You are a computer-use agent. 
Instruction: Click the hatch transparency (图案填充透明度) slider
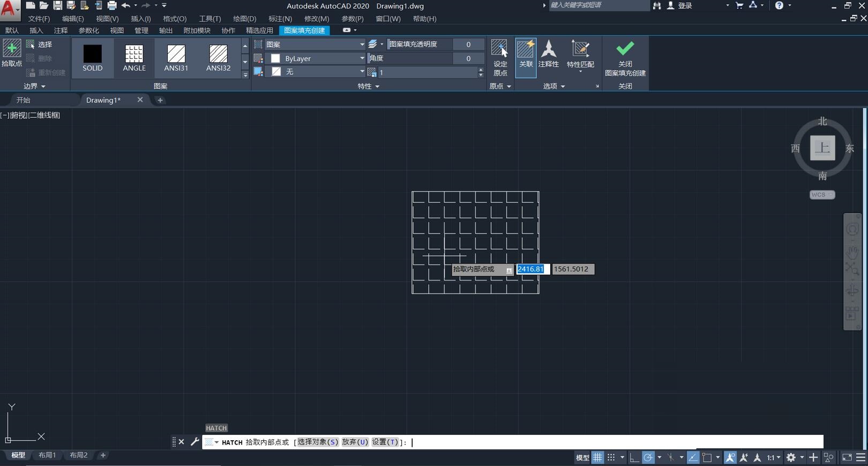[419, 44]
